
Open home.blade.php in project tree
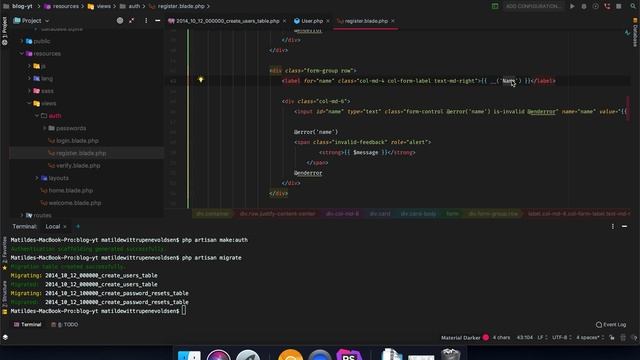(x=67, y=190)
